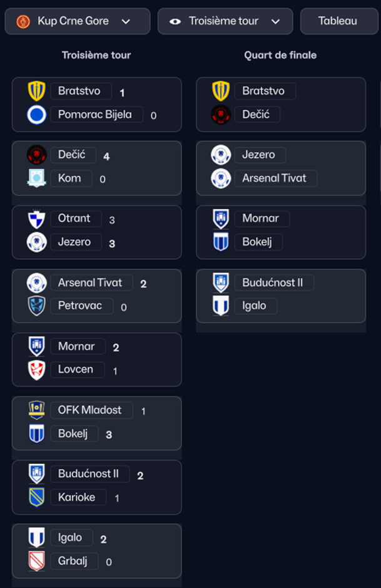Open Arsenal Tivat in the quarter-final column
The width and height of the screenshot is (381, 588).
pyautogui.click(x=274, y=178)
